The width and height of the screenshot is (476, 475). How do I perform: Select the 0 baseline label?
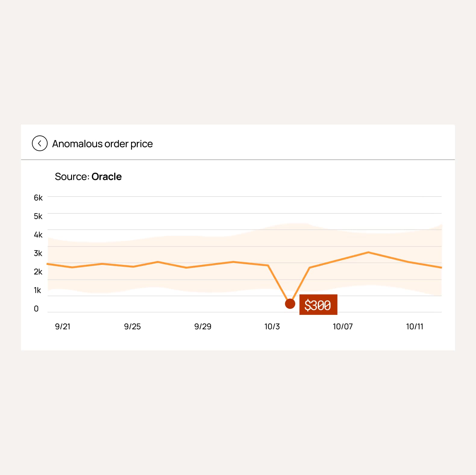(36, 309)
